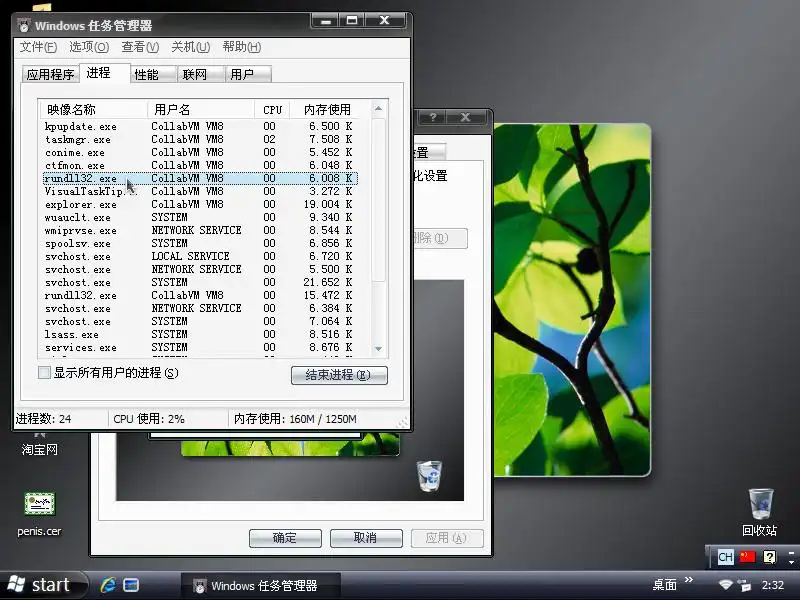Viewport: 800px width, 600px height.
Task: Launch Internet Explorer from quick launch
Action: tap(108, 585)
